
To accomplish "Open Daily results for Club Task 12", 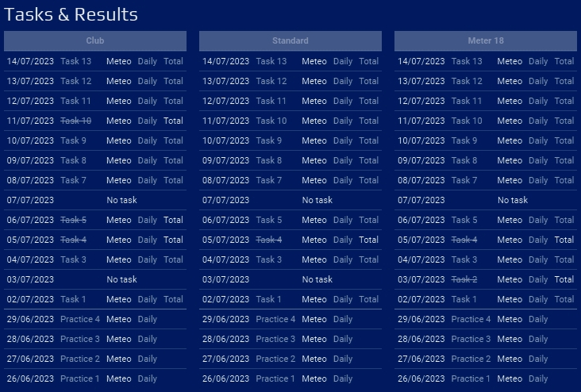I will [x=148, y=81].
